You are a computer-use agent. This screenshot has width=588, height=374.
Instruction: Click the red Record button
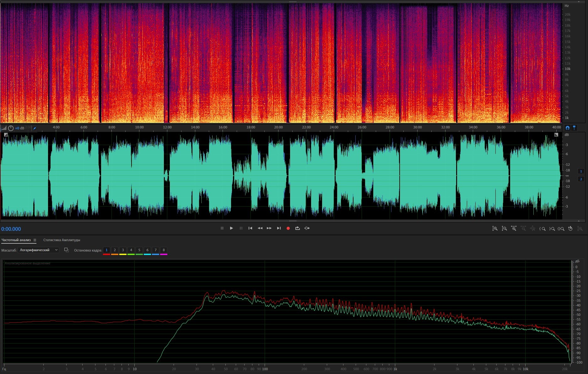[288, 228]
